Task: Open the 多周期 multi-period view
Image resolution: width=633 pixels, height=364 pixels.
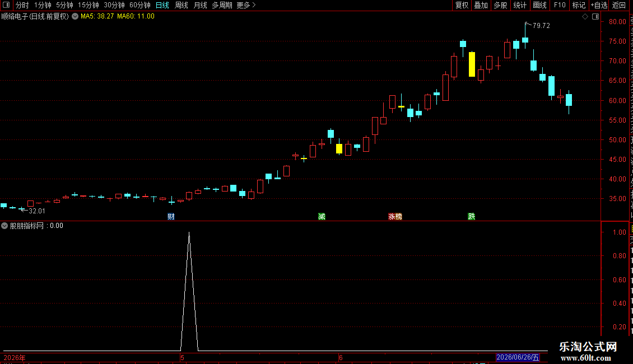Action: coord(222,5)
